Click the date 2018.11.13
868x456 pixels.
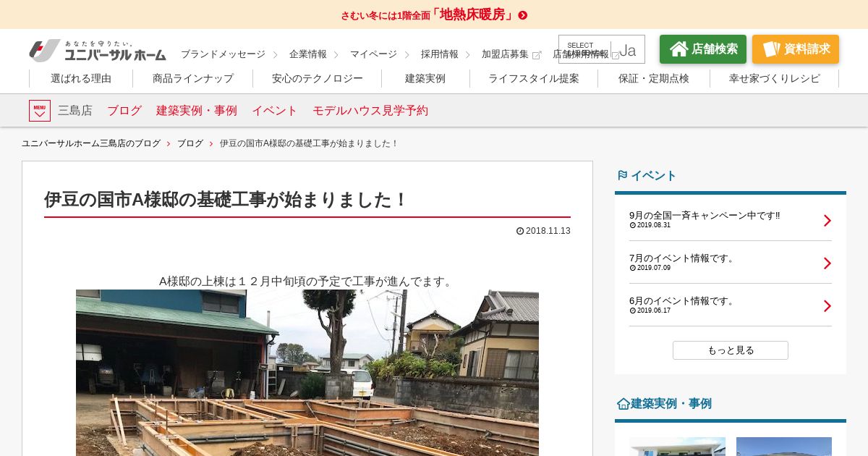[x=548, y=231]
